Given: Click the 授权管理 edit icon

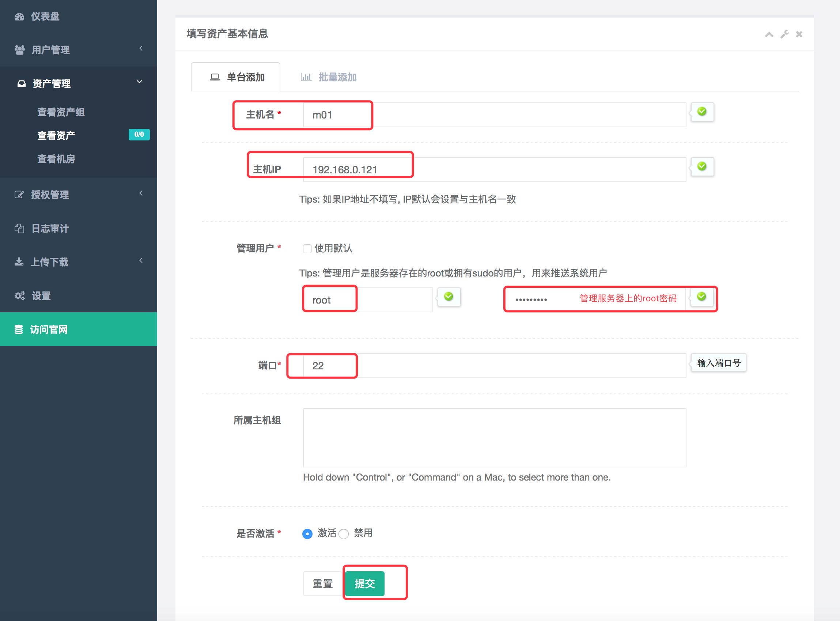Looking at the screenshot, I should 19,195.
